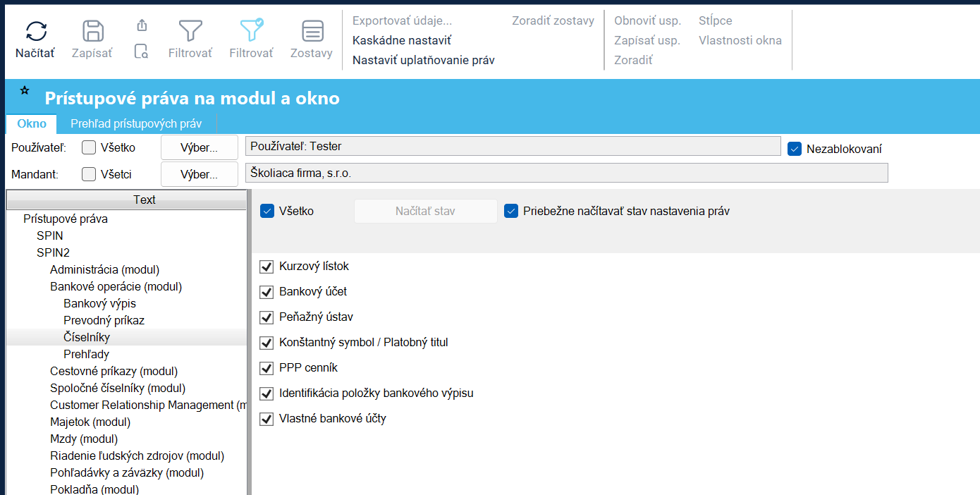The image size is (980, 495).
Task: Click the document preview magnifier icon
Action: point(142,51)
